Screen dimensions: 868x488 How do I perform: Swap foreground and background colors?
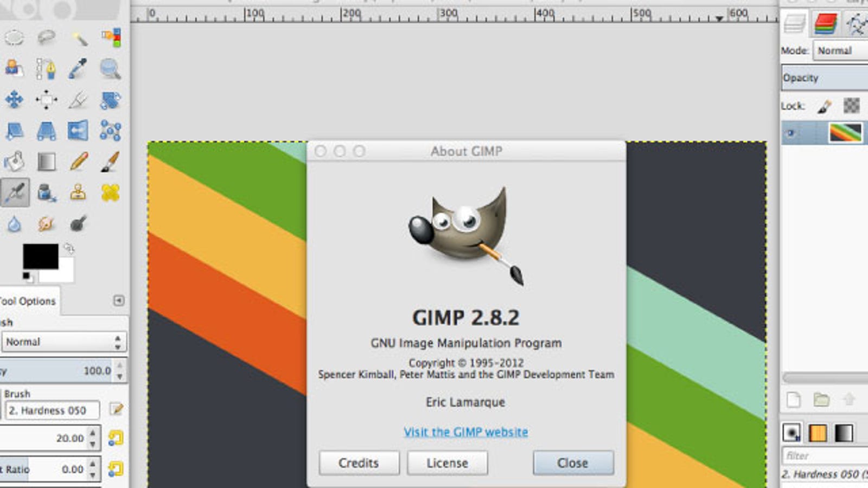(x=69, y=249)
